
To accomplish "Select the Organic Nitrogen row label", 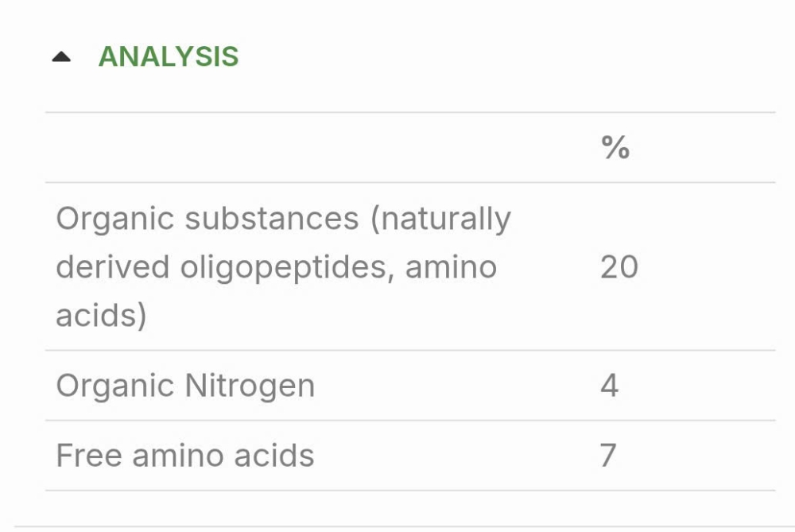I will pos(185,386).
